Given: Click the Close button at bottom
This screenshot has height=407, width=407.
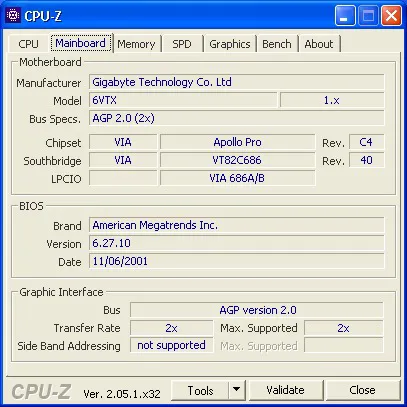Looking at the screenshot, I should [x=362, y=390].
